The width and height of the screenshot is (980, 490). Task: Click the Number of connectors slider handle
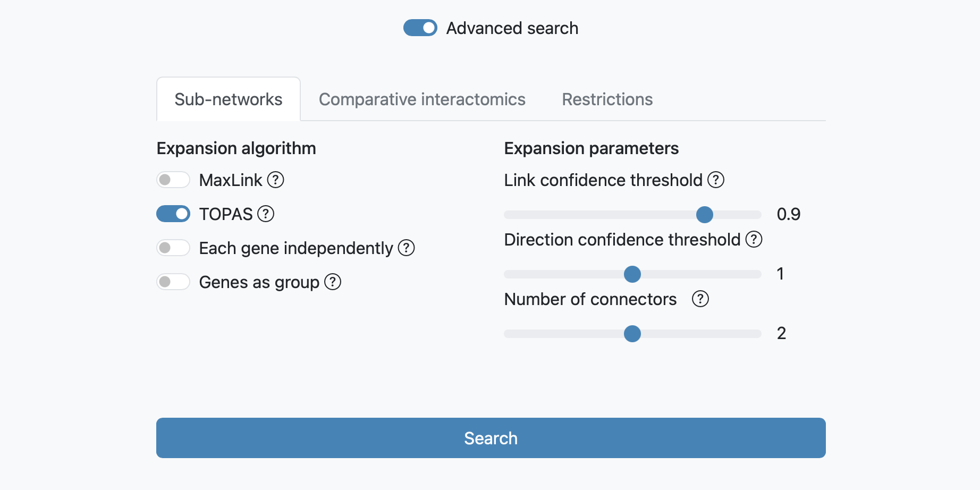coord(632,334)
